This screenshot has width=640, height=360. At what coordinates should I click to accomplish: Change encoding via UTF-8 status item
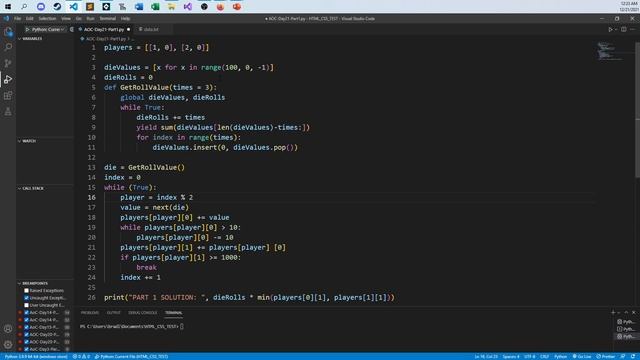[529, 356]
